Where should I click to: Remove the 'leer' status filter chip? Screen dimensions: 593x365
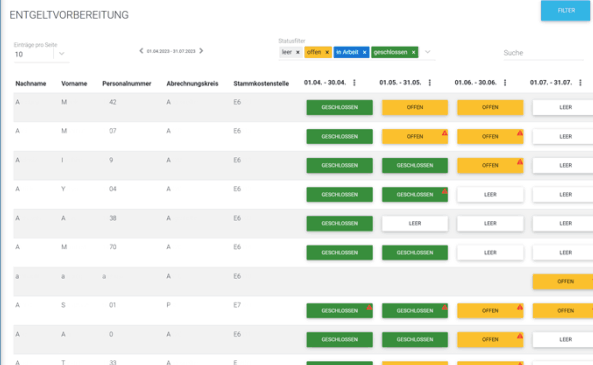[298, 52]
